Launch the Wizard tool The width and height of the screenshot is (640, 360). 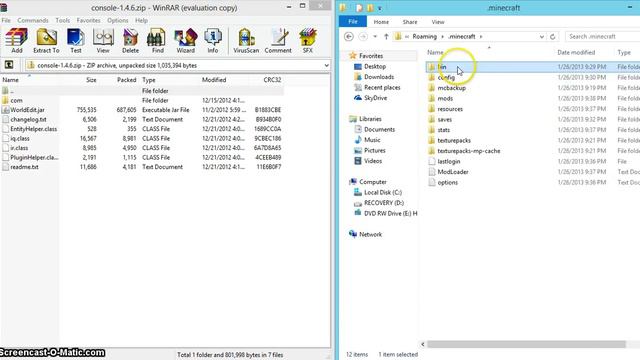point(185,41)
